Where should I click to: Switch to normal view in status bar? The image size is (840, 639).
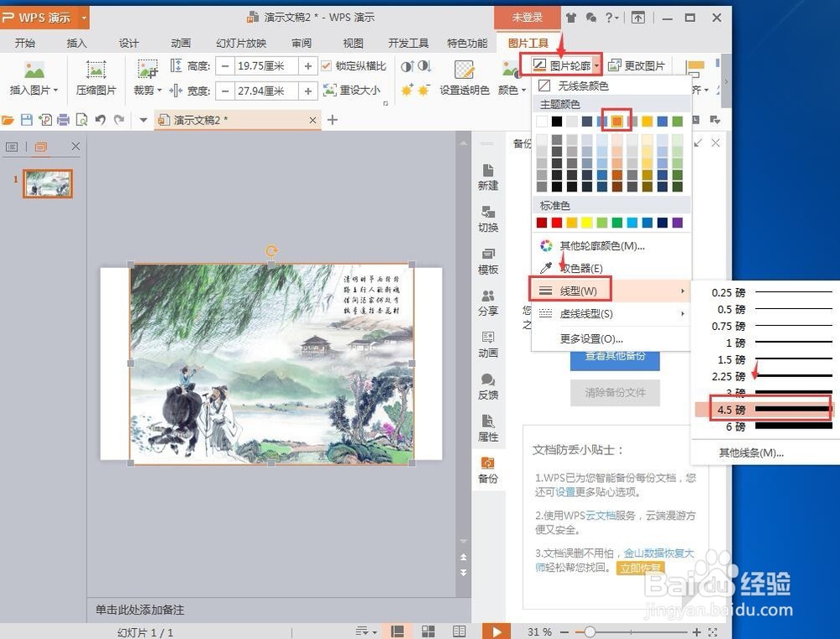click(x=397, y=631)
